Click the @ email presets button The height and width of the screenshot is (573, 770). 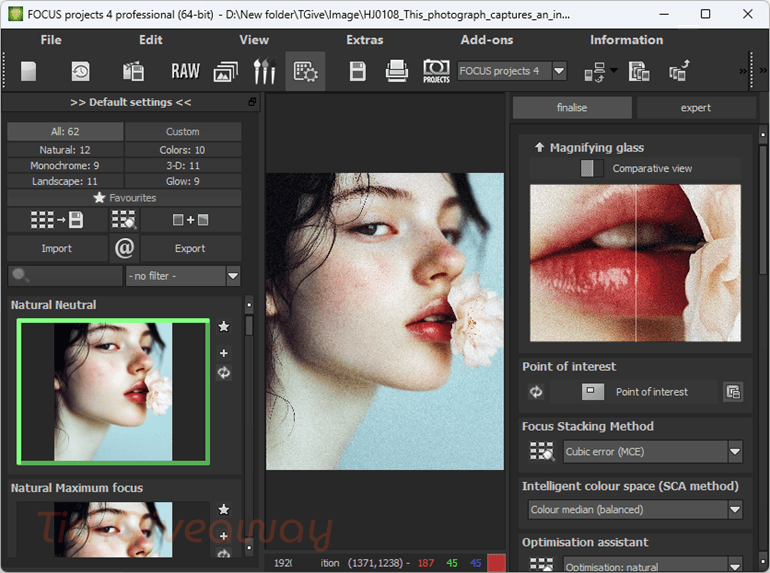(124, 248)
